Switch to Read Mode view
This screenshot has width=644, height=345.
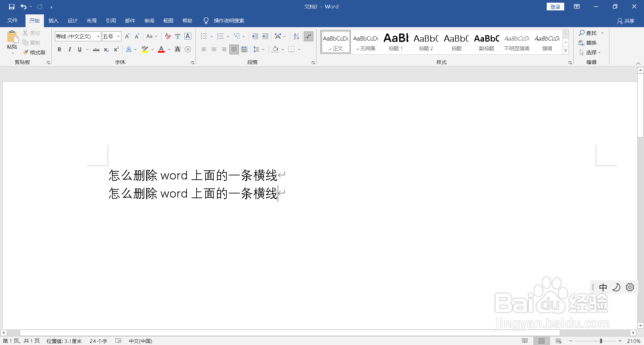[525, 341]
